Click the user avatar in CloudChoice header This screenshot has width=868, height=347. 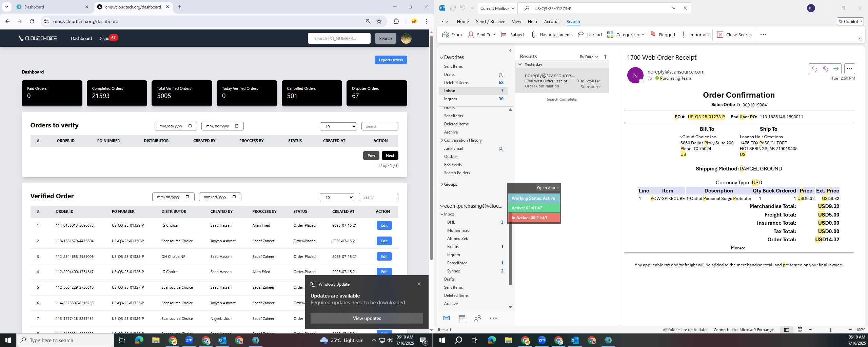point(406,38)
